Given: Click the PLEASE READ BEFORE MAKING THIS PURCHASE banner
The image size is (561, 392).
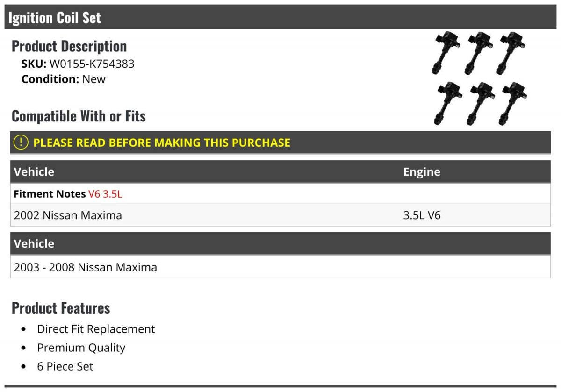Looking at the screenshot, I should point(280,143).
